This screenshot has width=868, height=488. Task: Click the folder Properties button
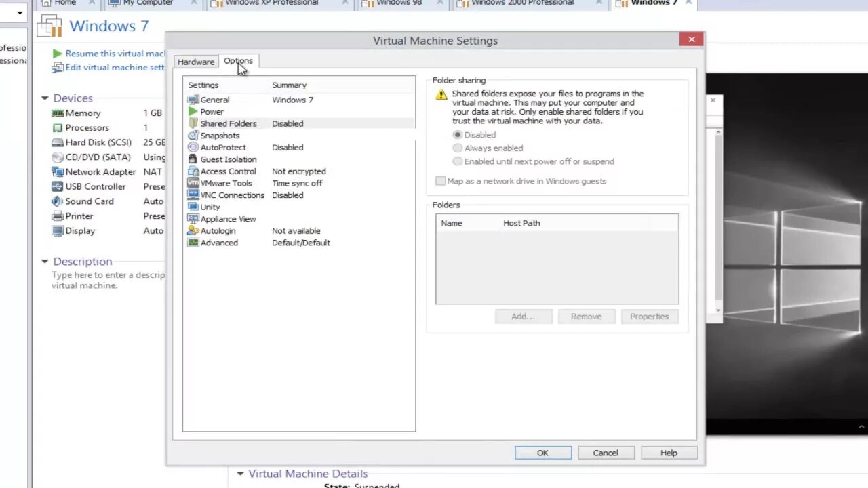pos(649,317)
